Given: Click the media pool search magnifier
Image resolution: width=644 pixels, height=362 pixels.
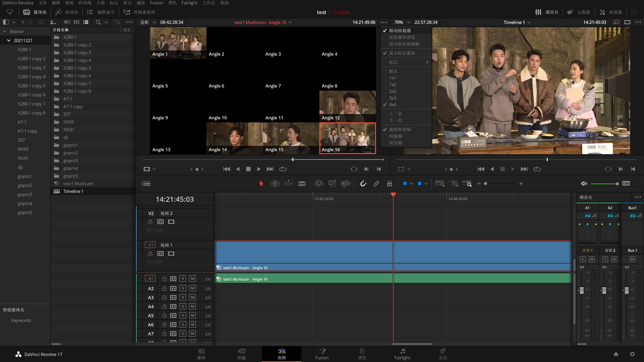Looking at the screenshot, I should click(x=98, y=22).
